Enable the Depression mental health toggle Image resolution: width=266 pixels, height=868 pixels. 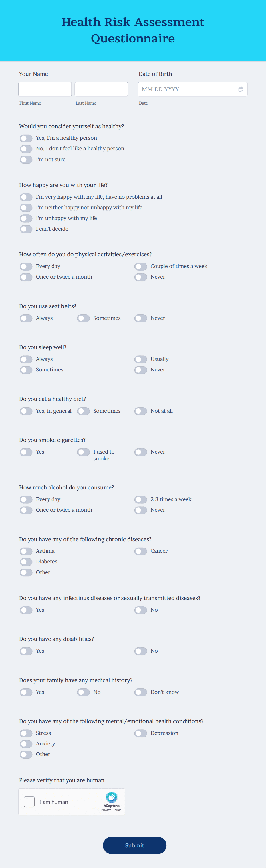pos(140,733)
